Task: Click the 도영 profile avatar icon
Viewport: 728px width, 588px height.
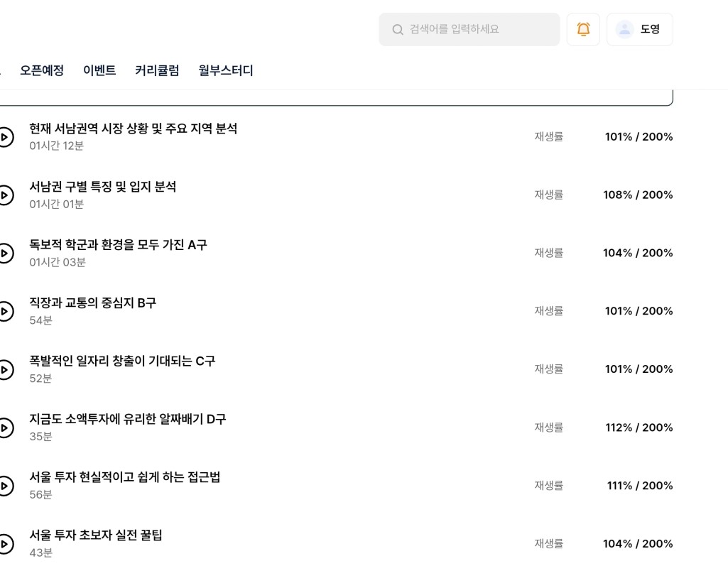Action: [x=624, y=29]
